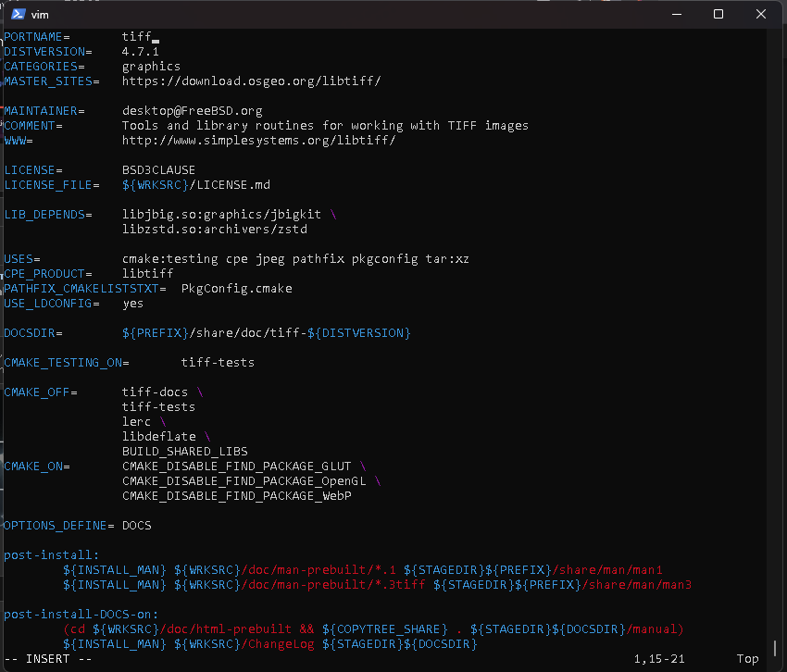Click CMAKE_DISABLE_FIND_PACKAGE_WebP entry
Image resolution: width=787 pixels, height=672 pixels.
tap(236, 496)
